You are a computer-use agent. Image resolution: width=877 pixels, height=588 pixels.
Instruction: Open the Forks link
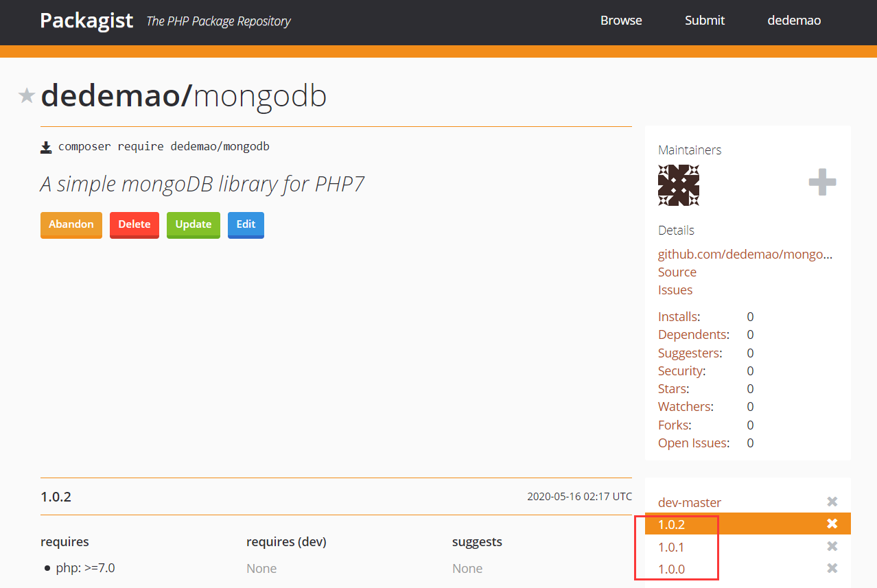click(673, 425)
